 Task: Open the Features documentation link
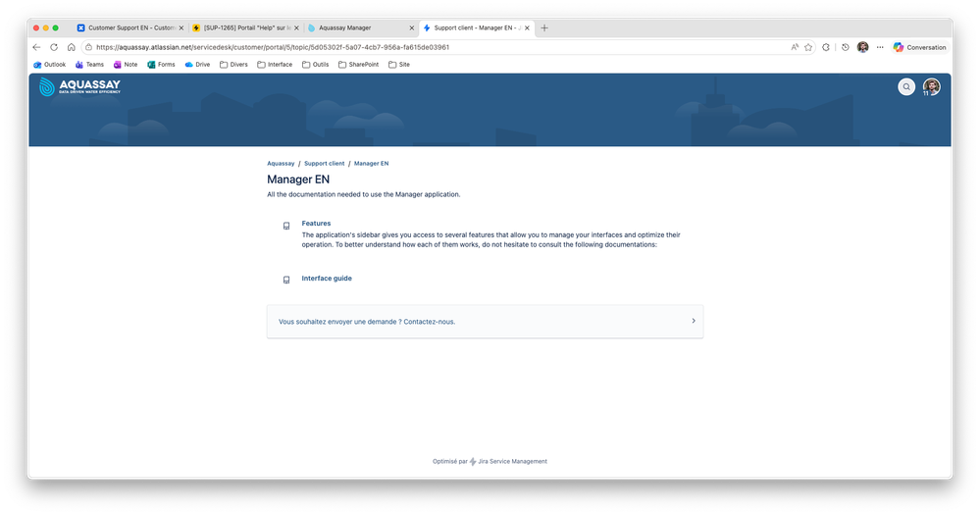coord(316,223)
